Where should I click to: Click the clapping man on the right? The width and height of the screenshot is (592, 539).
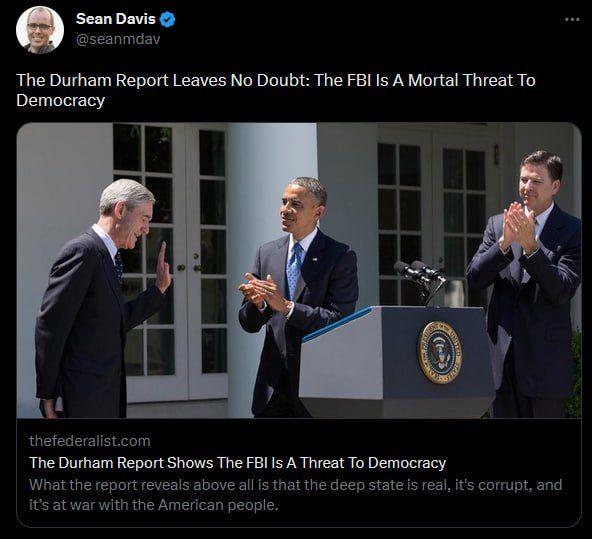point(526,284)
